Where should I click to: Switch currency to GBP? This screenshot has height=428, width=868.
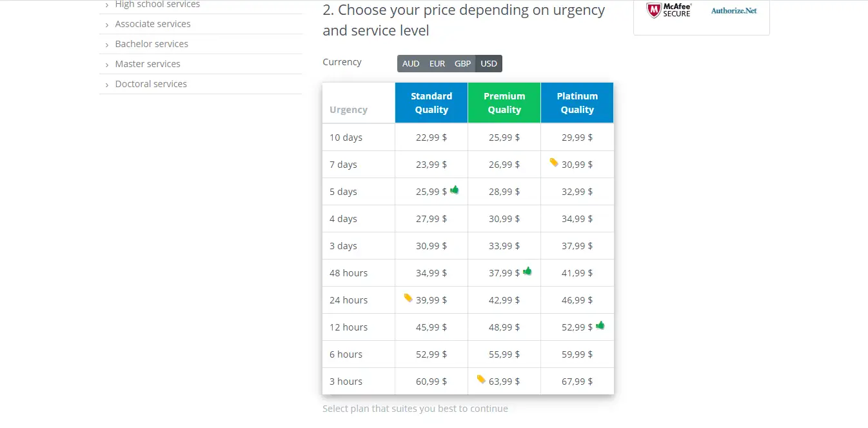click(462, 63)
